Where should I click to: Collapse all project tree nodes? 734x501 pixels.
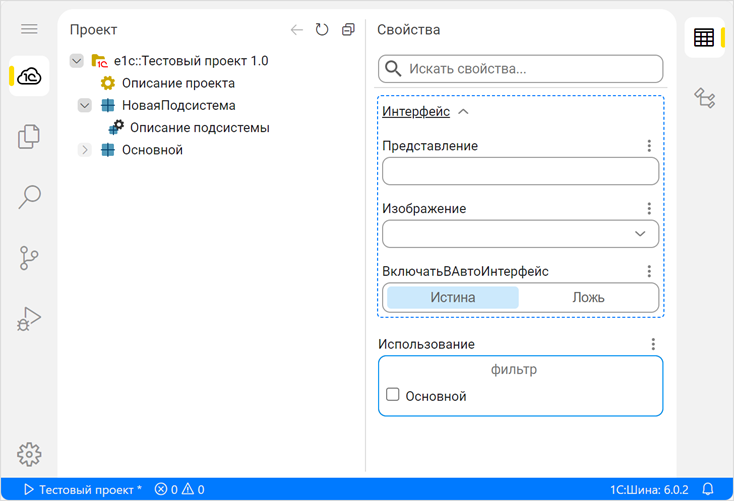pos(347,30)
